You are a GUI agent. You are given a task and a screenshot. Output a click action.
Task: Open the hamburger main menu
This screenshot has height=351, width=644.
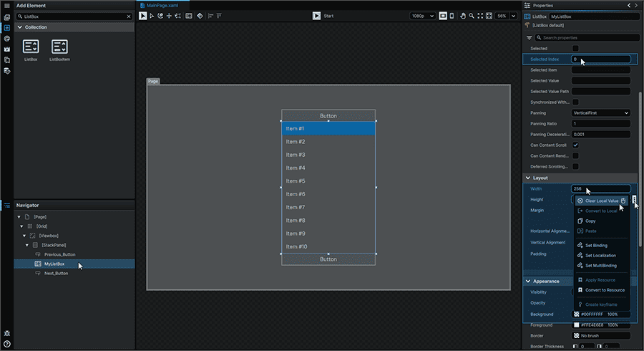(x=6, y=6)
